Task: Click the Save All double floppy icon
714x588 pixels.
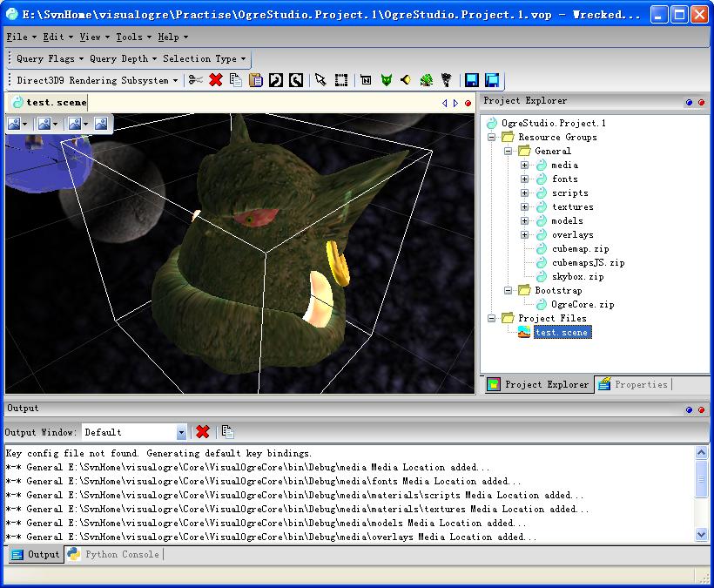Action: 492,80
